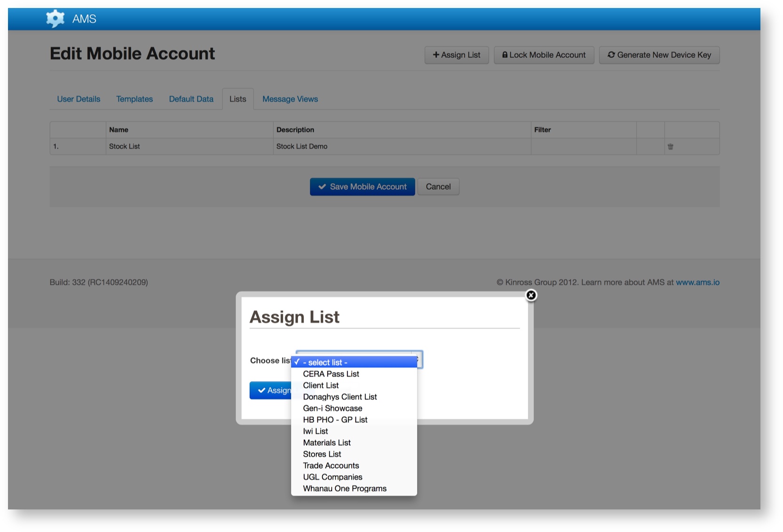Save the mobile account
The height and width of the screenshot is (532, 783).
[x=362, y=187]
